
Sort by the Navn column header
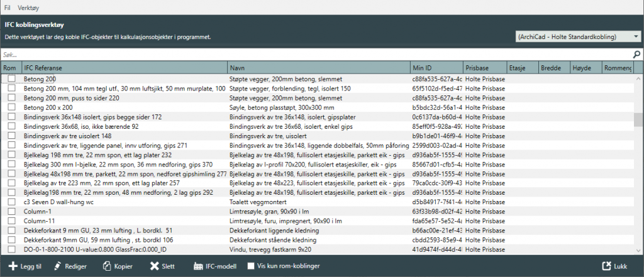click(x=318, y=68)
